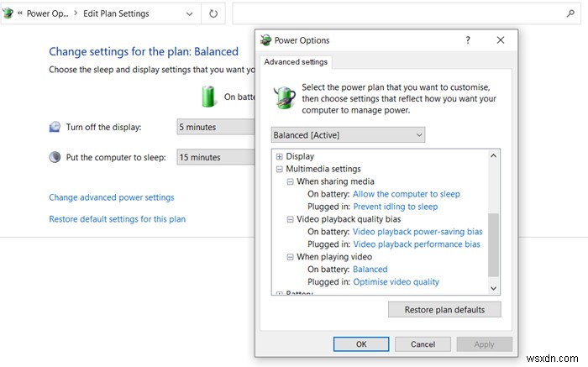Collapse the Multimedia settings node

(280, 169)
